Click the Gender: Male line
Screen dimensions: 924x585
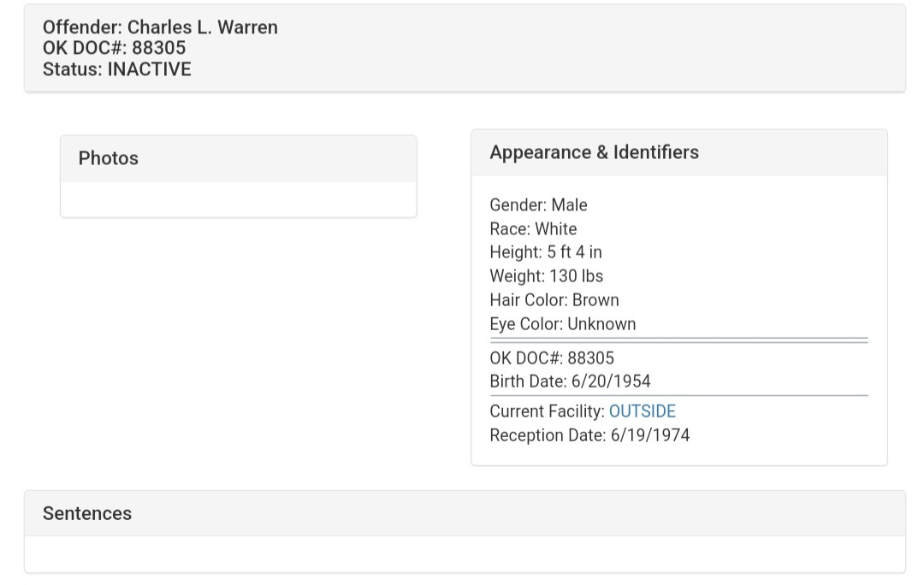pos(538,205)
